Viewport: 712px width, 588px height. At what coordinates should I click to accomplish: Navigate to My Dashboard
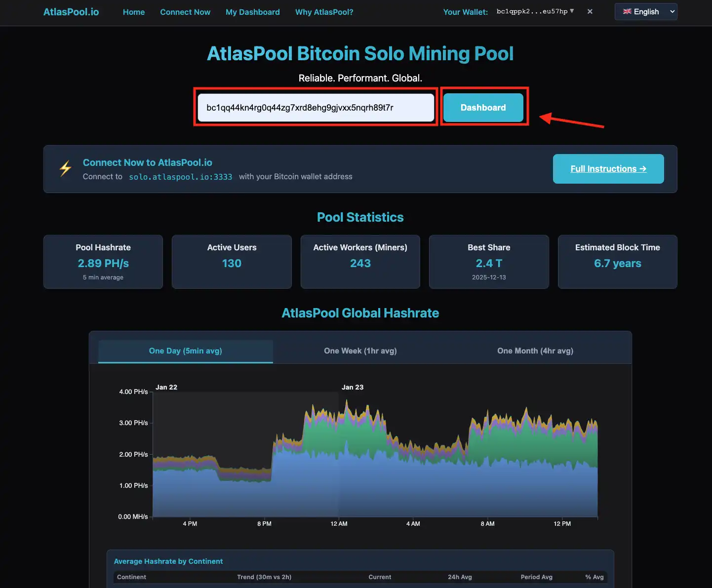coord(253,12)
